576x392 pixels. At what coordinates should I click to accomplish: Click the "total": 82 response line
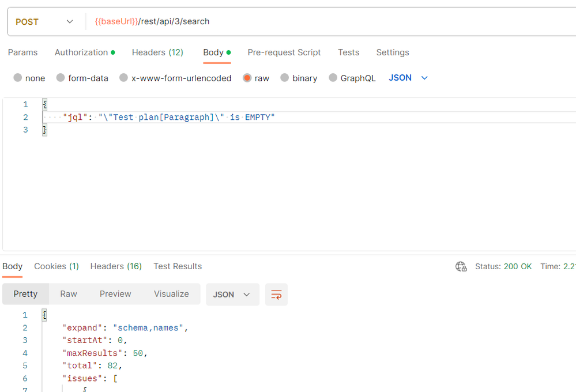(92, 365)
